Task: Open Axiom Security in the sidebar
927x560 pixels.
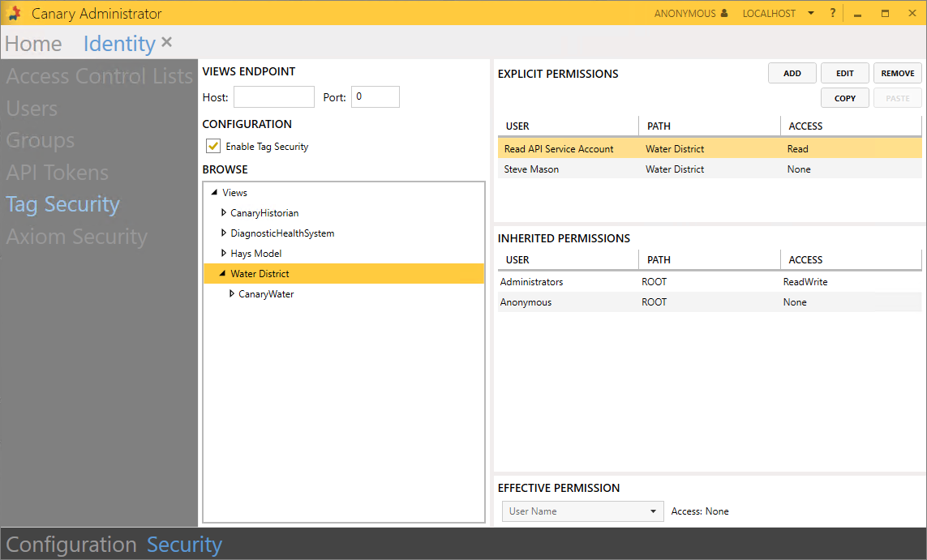Action: tap(77, 237)
